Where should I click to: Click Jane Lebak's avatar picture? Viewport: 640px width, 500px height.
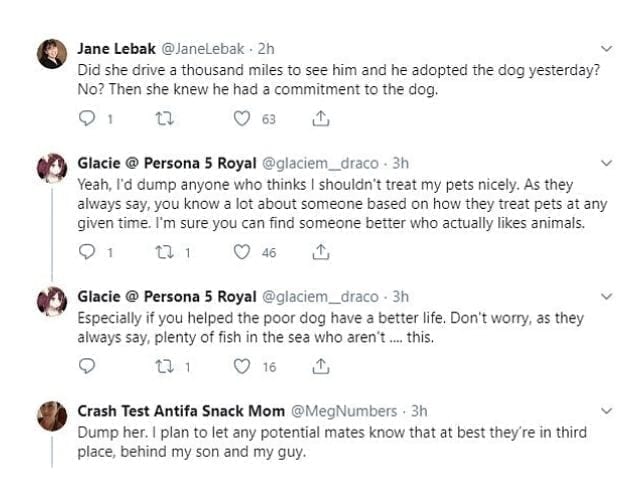[x=52, y=53]
